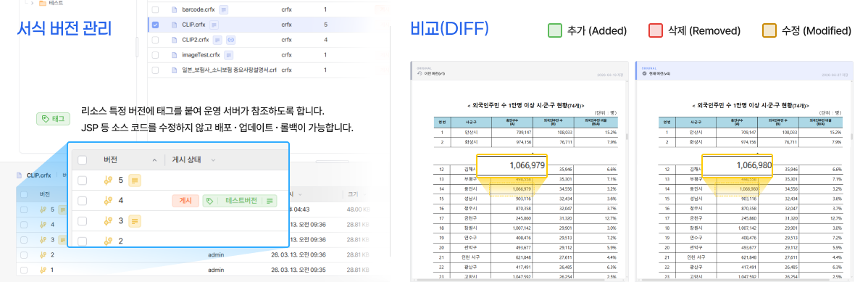Select the imageTest.crfx checkbox
Viewport: 868px width, 282px height.
coord(155,55)
